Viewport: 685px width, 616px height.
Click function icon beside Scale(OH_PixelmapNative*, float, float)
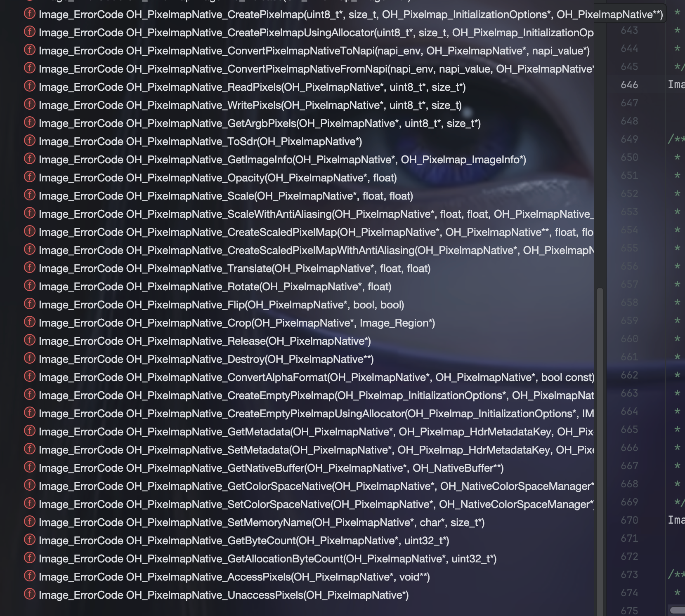tap(30, 195)
